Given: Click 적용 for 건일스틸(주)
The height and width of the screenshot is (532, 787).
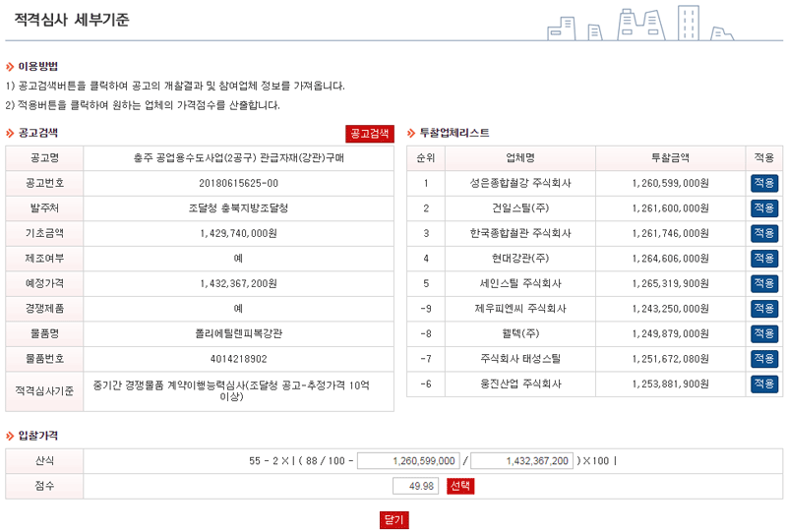Looking at the screenshot, I should [x=763, y=208].
